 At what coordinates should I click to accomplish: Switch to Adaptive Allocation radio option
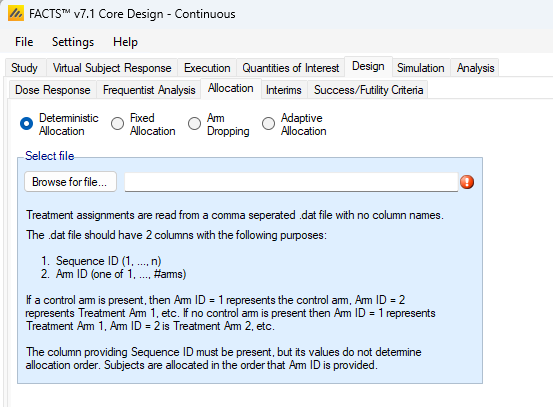tap(268, 124)
